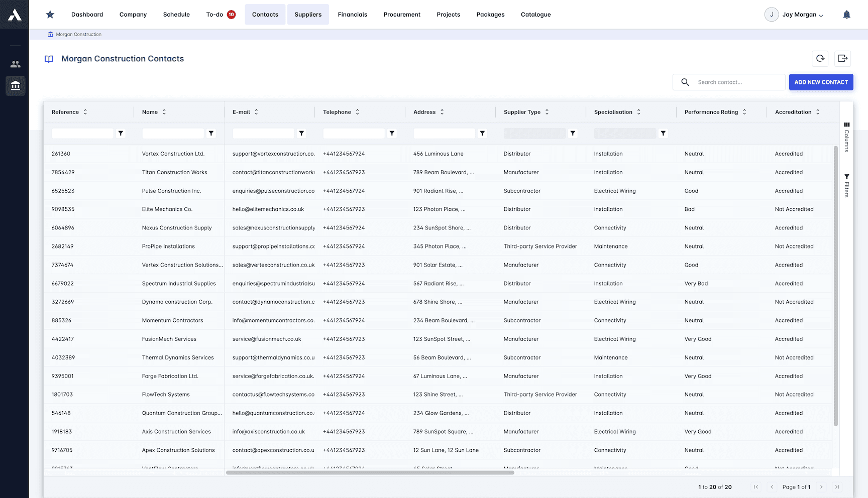Click the book icon beside the page title

(49, 59)
